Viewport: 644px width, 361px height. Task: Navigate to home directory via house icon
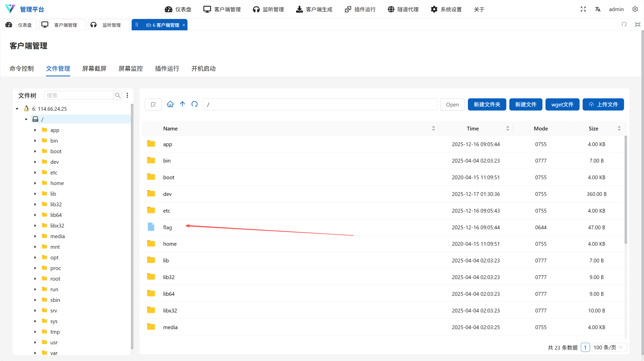(170, 104)
